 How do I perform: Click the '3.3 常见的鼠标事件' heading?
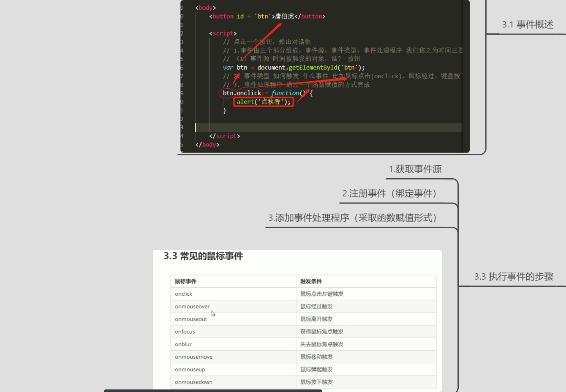click(x=203, y=256)
